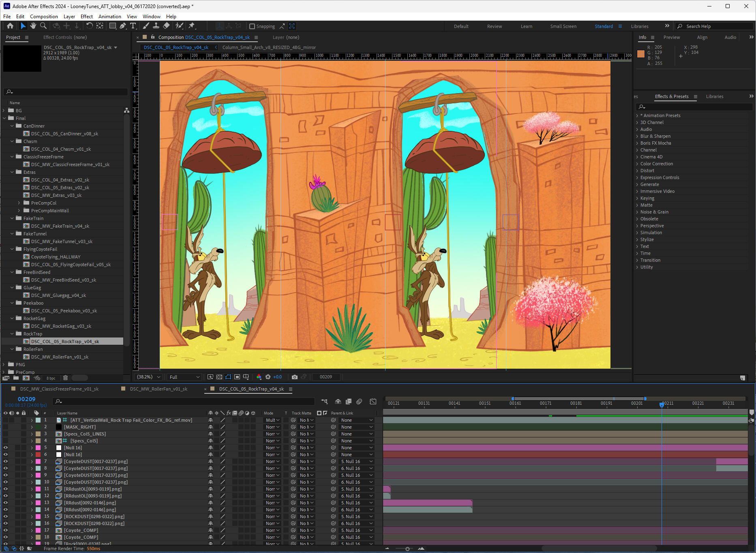Pick the Horizontal Type tool

pos(133,26)
